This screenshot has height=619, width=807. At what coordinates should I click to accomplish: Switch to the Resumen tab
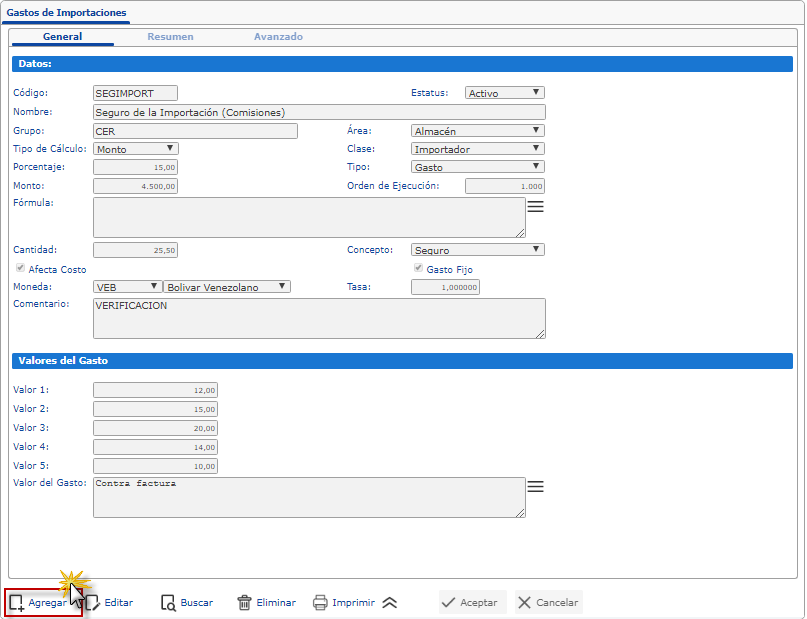point(170,37)
